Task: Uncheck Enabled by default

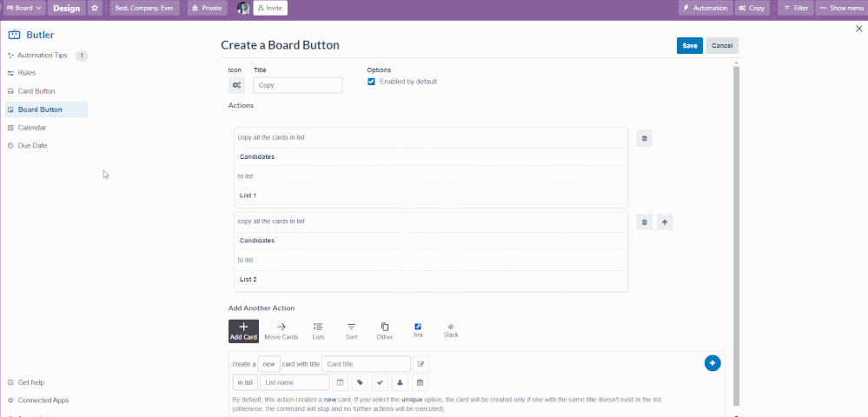Action: [372, 82]
